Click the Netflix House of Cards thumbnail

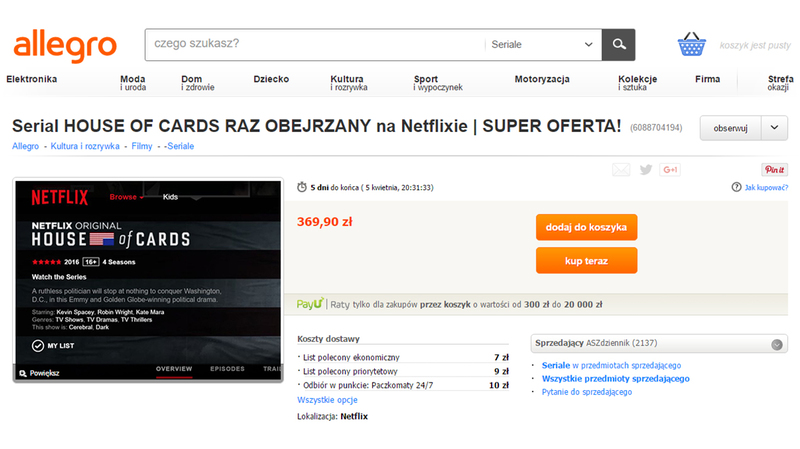(x=148, y=280)
